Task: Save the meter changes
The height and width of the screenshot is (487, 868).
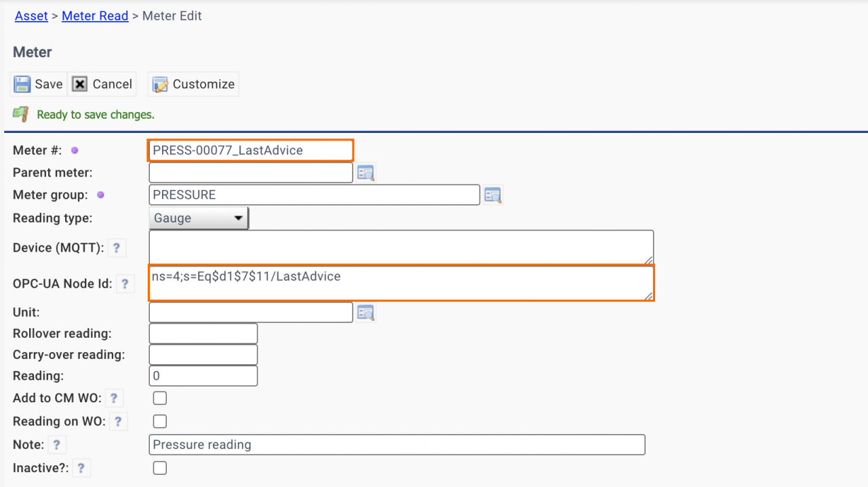Action: click(x=39, y=84)
